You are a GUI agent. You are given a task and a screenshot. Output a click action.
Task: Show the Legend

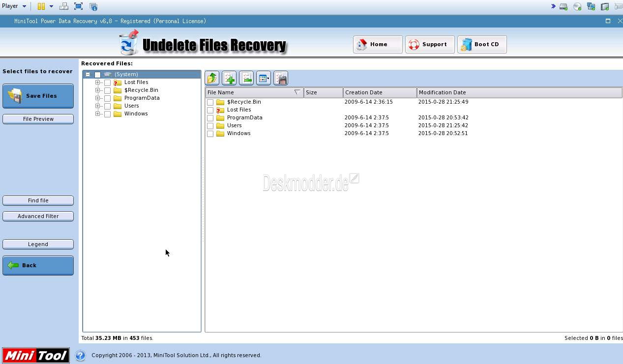pyautogui.click(x=38, y=244)
